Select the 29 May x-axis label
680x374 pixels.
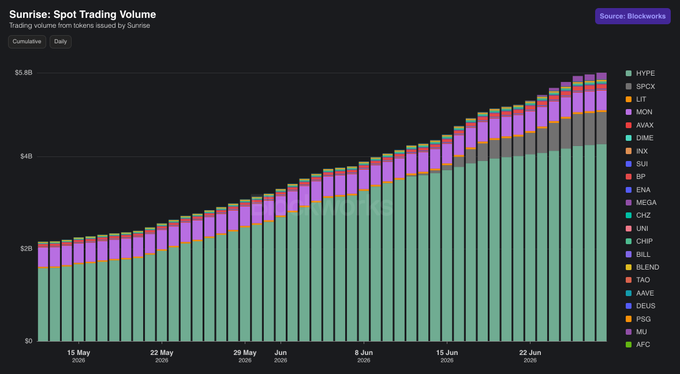[245, 356]
